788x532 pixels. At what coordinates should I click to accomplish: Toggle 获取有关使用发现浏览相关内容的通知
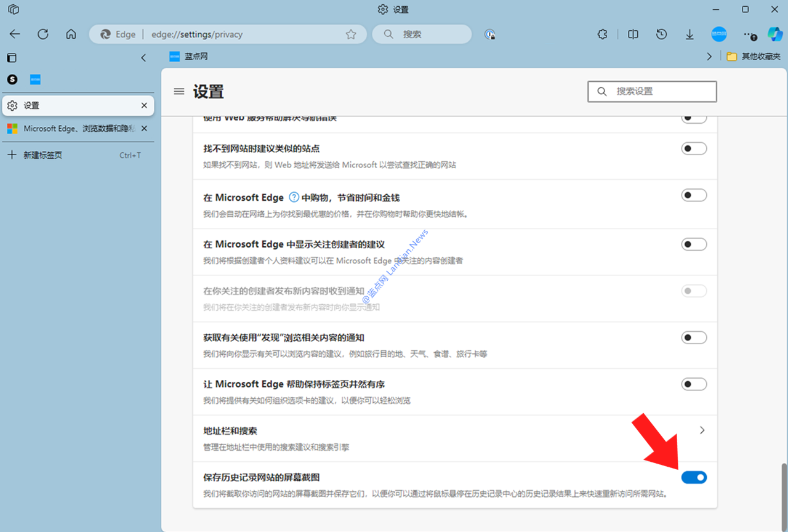(694, 337)
